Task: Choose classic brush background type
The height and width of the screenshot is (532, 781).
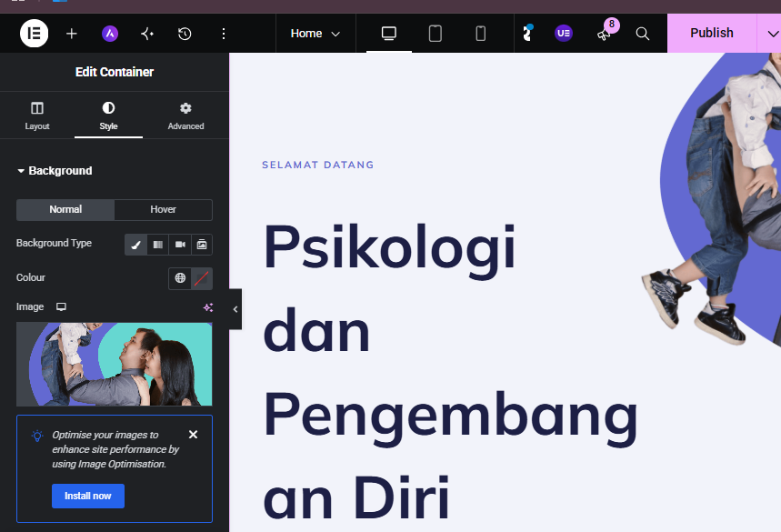Action: coord(135,245)
